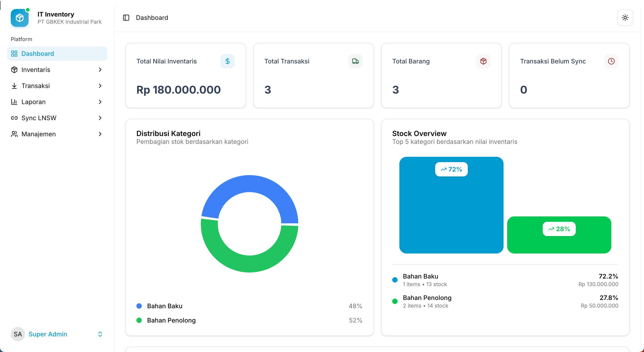Image resolution: width=644 pixels, height=352 pixels.
Task: Click the Transaksi Belum Sync card title
Action: pyautogui.click(x=553, y=61)
